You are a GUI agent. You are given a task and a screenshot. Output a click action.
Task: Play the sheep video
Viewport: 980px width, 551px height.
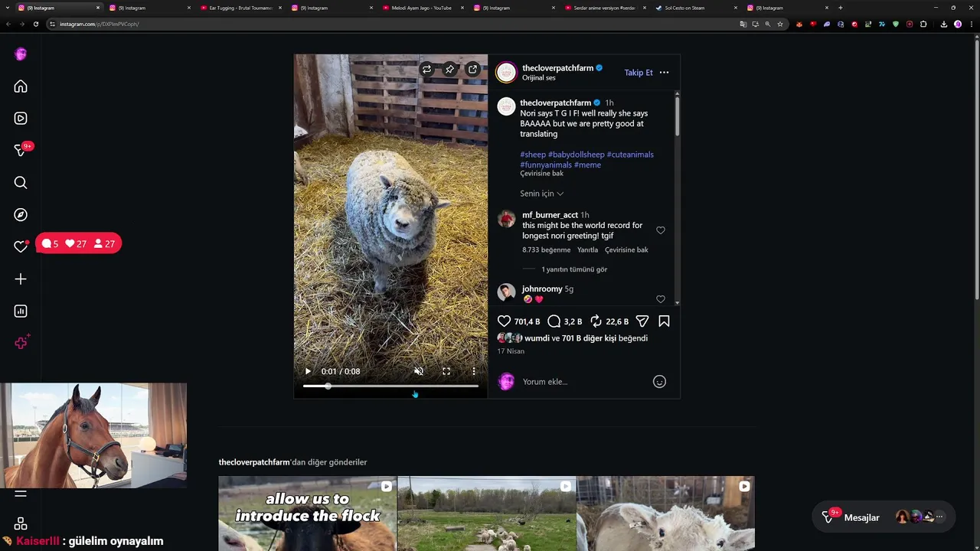pos(308,371)
